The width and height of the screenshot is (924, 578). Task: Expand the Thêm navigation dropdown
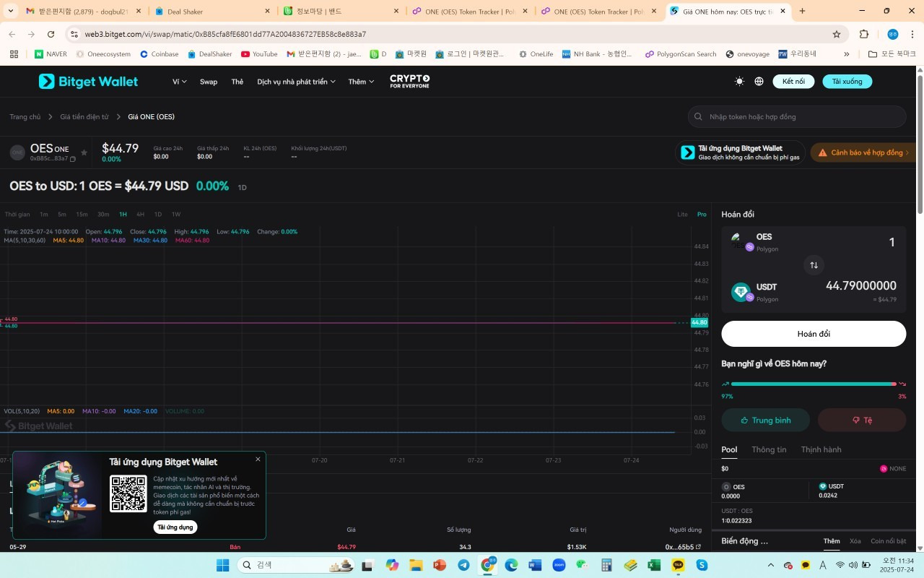361,82
